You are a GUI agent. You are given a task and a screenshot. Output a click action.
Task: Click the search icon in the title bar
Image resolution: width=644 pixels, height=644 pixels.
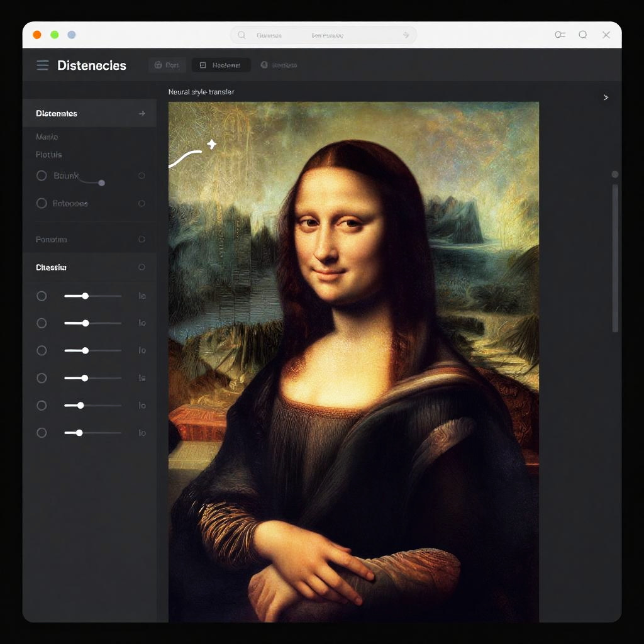click(x=583, y=35)
